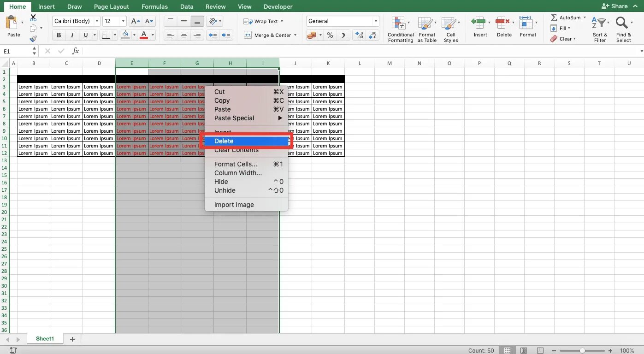Open Cell Styles gallery

tap(450, 30)
